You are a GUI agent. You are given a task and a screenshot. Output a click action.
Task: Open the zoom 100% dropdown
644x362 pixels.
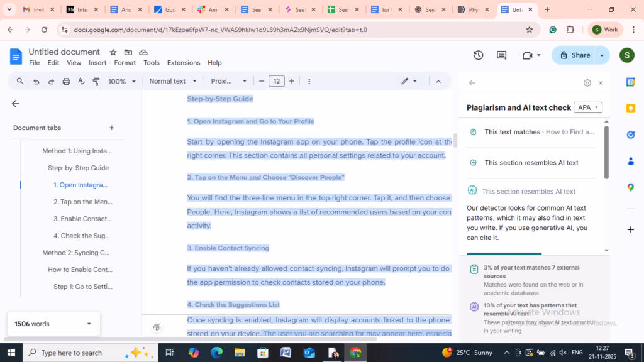[121, 81]
